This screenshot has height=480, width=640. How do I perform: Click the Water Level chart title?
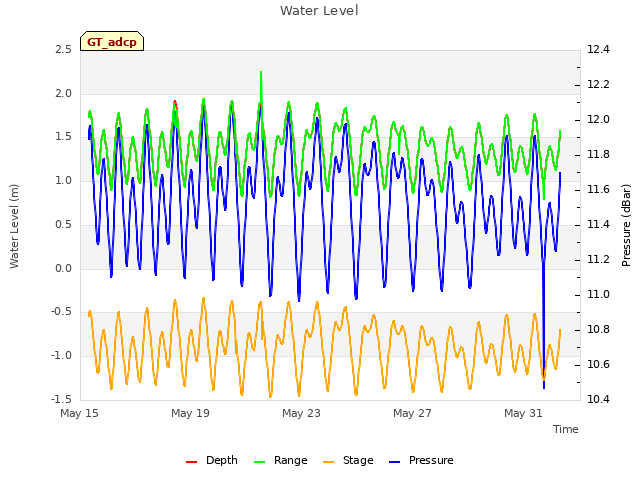pyautogui.click(x=319, y=11)
